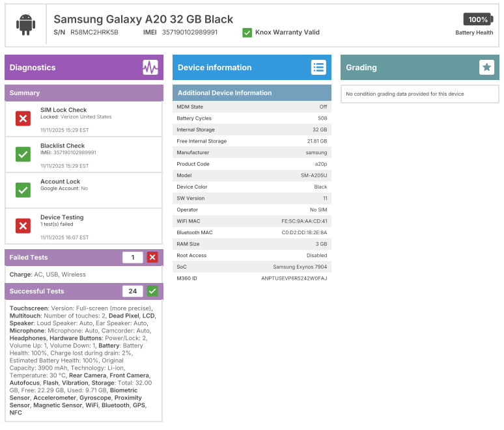Click the Knox Warranty Valid checkbox
The height and width of the screenshot is (430, 504).
(247, 33)
